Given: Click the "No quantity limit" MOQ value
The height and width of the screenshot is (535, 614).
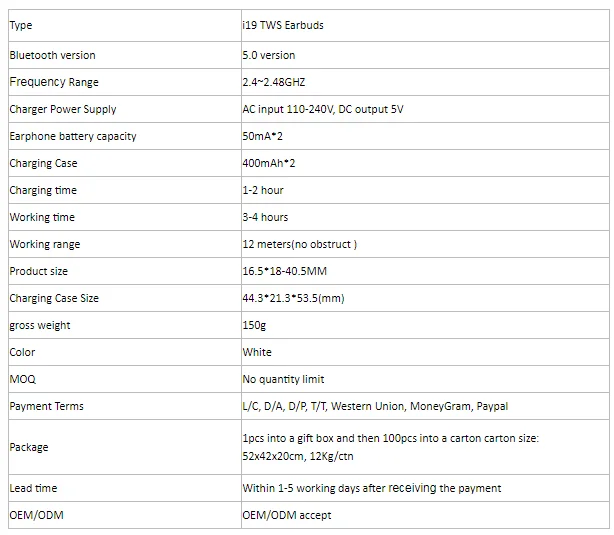Looking at the screenshot, I should tap(283, 379).
